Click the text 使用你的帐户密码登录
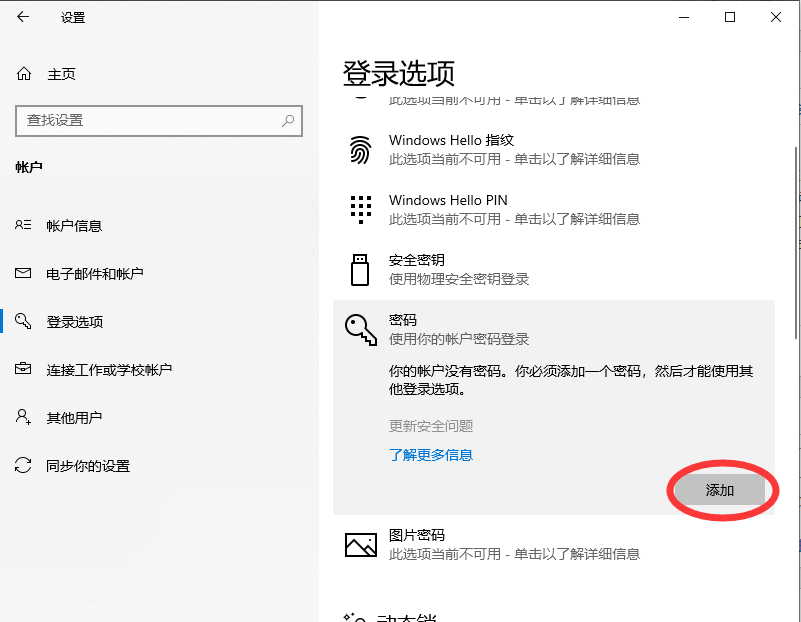The image size is (801, 622). [459, 339]
